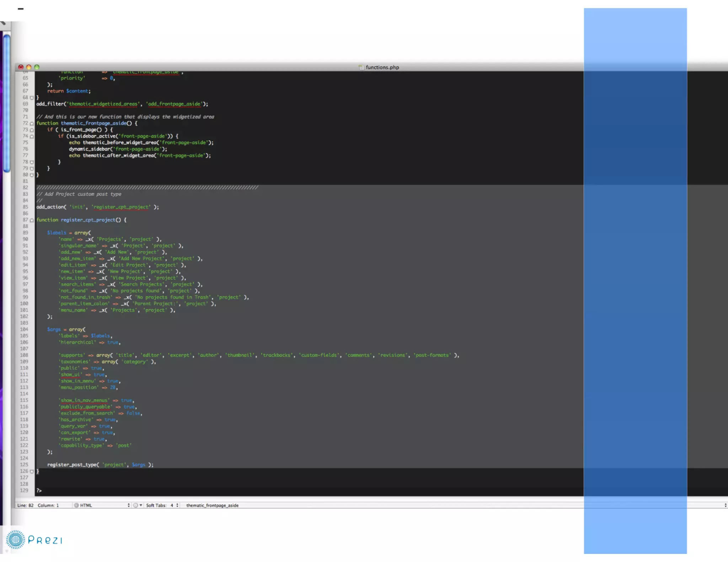This screenshot has height=562, width=728.
Task: Open the bundle gear menu in status bar
Action: point(137,505)
